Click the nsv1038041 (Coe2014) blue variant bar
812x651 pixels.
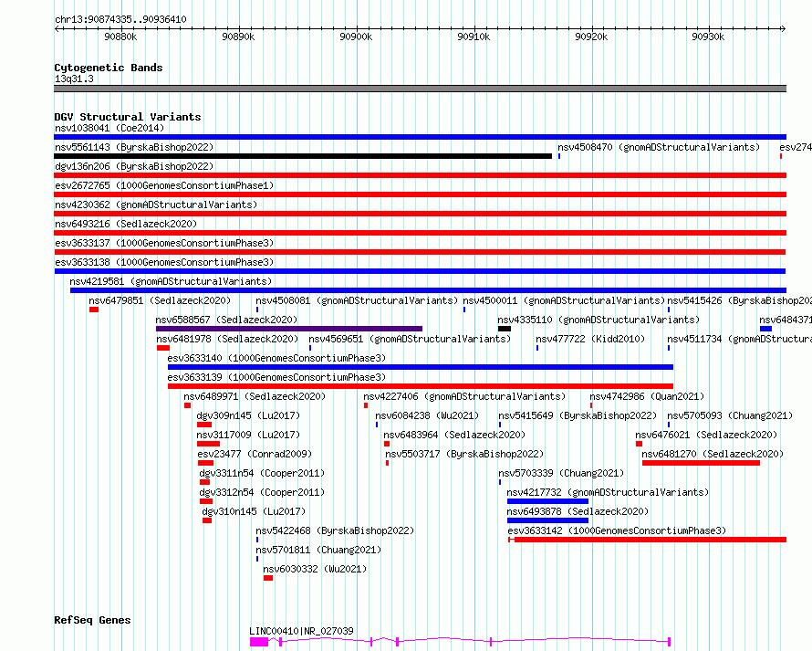point(420,137)
